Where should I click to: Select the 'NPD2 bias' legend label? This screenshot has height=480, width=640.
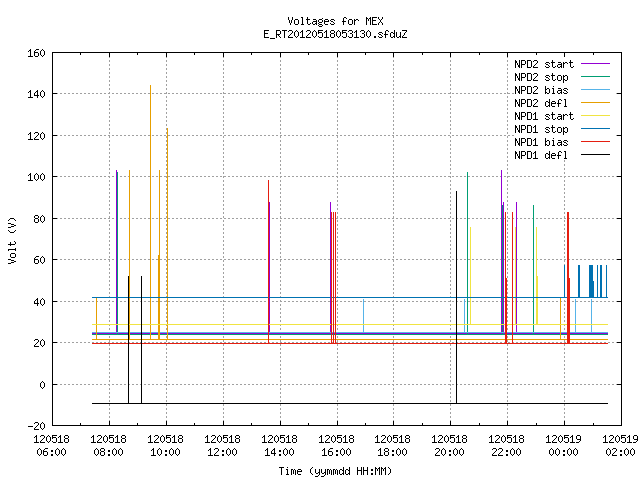click(541, 90)
